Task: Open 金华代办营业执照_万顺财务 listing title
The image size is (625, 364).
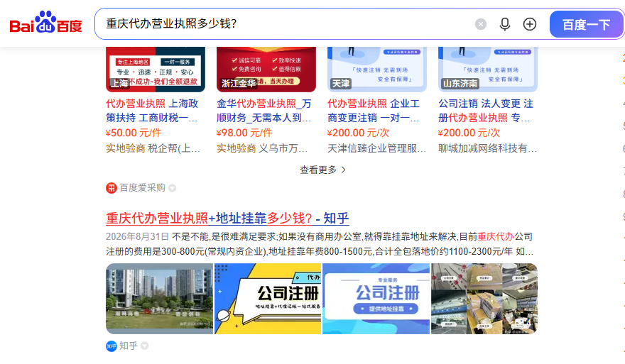Action: pos(264,111)
